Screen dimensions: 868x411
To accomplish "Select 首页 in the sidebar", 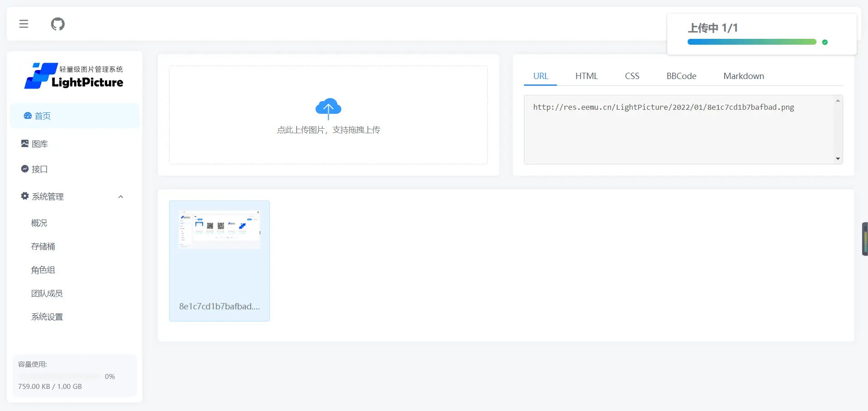I will (x=43, y=116).
